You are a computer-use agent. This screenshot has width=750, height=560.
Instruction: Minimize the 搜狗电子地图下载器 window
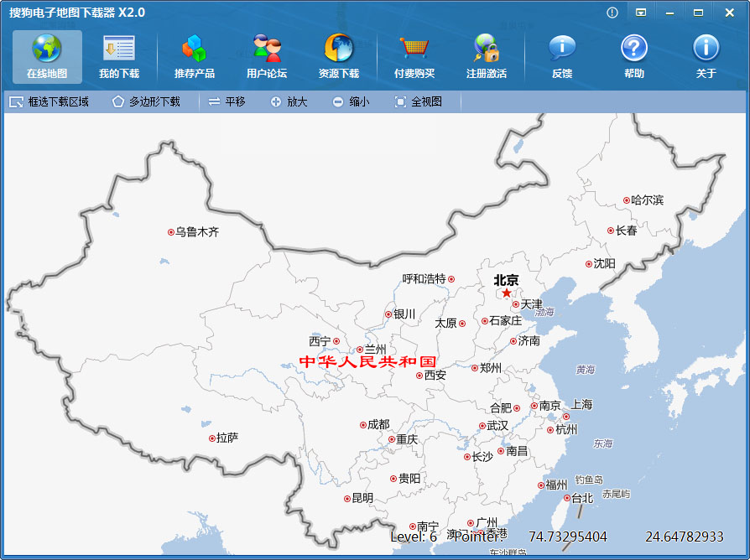pos(669,13)
